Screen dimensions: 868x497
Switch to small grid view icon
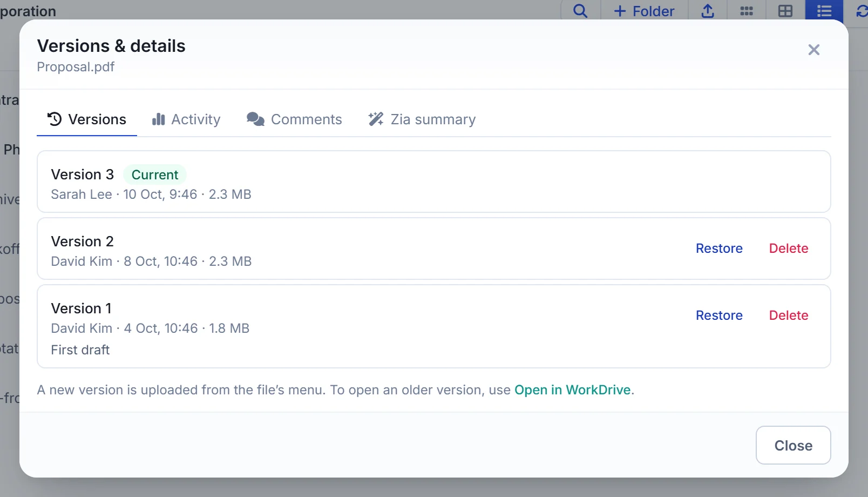pos(747,11)
